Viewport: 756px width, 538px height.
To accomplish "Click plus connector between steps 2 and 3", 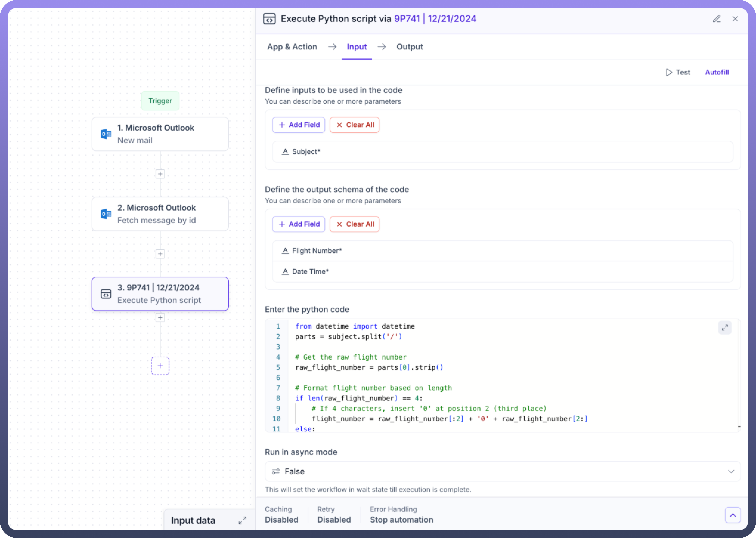I will click(x=160, y=254).
